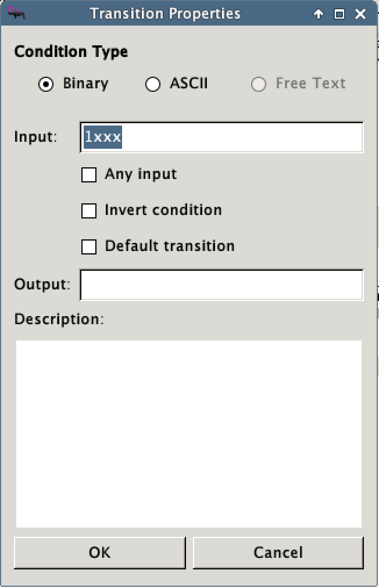
Task: Click the Transition Properties title bar text
Action: [165, 14]
